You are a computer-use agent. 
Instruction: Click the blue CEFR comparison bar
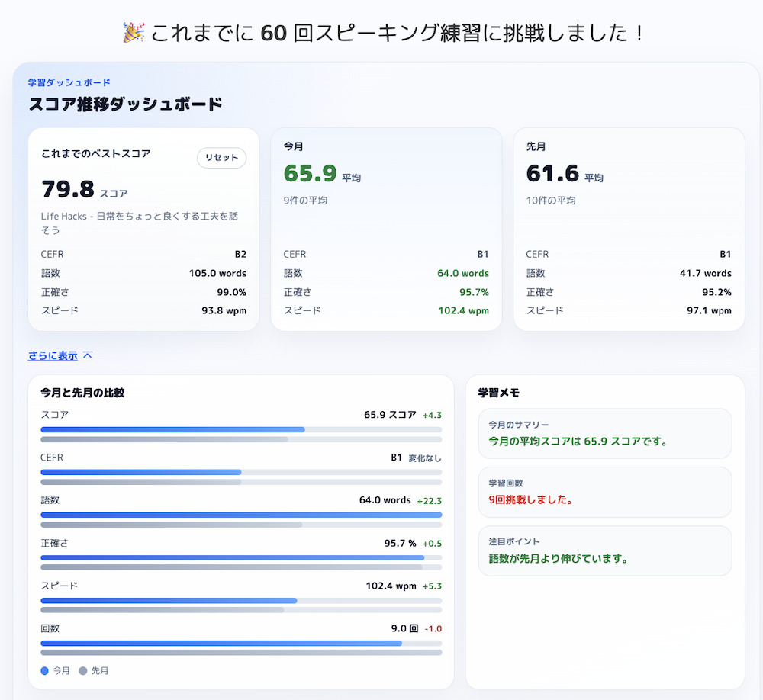tap(141, 473)
